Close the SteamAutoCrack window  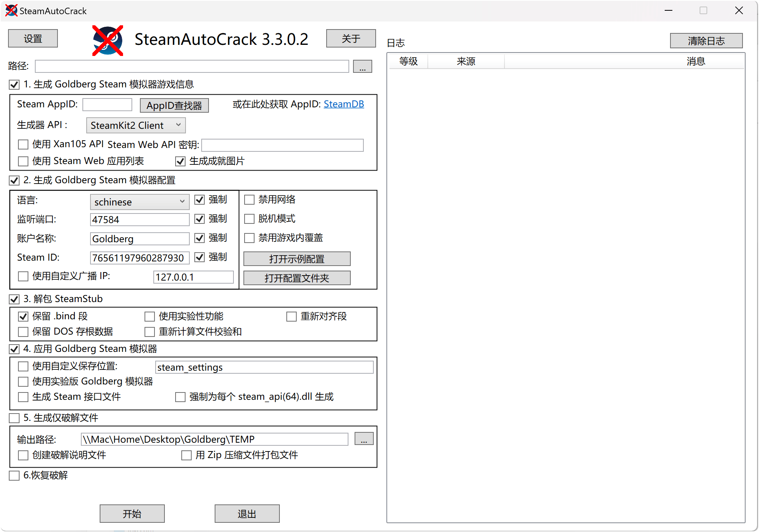pyautogui.click(x=739, y=11)
